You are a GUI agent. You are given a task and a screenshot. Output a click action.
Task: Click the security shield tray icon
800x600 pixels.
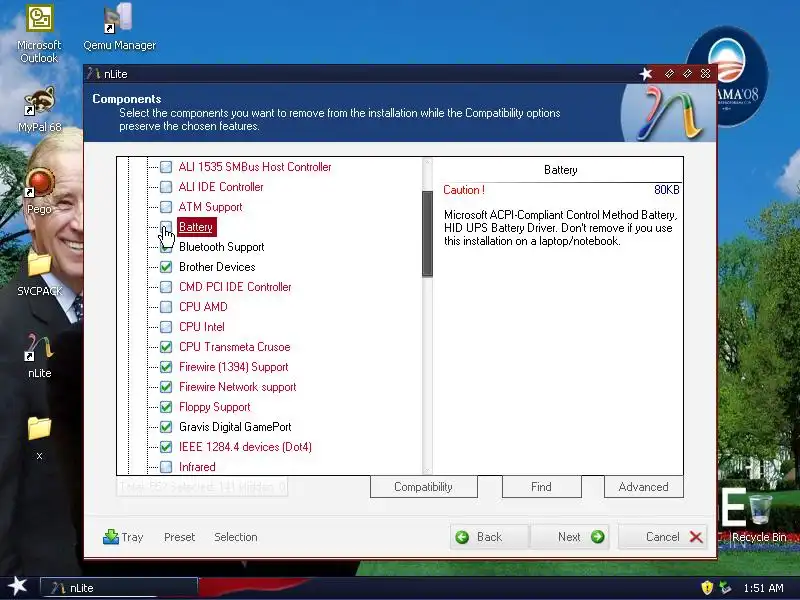coord(707,588)
